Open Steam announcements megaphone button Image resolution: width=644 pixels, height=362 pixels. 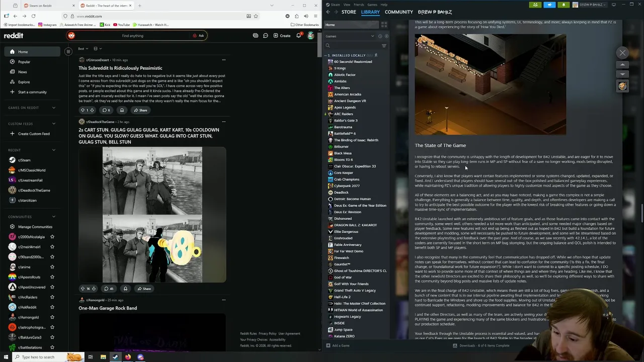click(549, 5)
